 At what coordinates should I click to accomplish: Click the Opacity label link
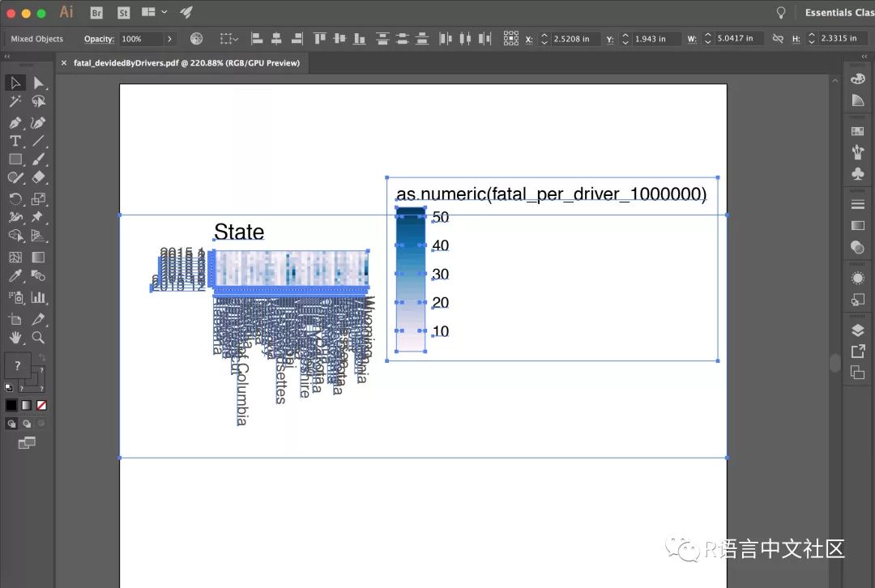[x=99, y=39]
